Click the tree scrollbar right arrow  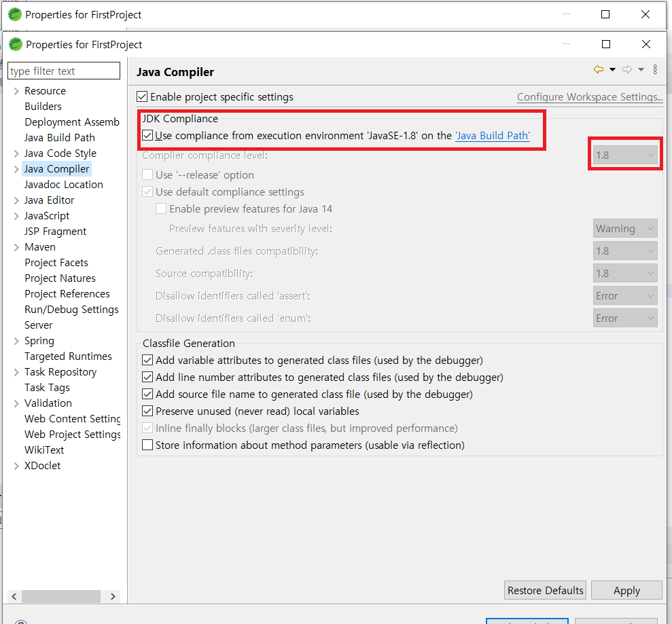[113, 596]
